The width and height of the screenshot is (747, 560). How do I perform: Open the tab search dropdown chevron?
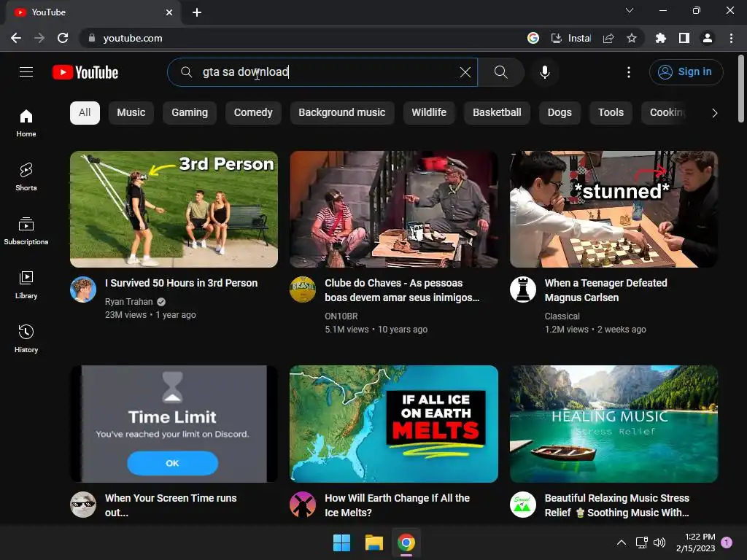630,10
